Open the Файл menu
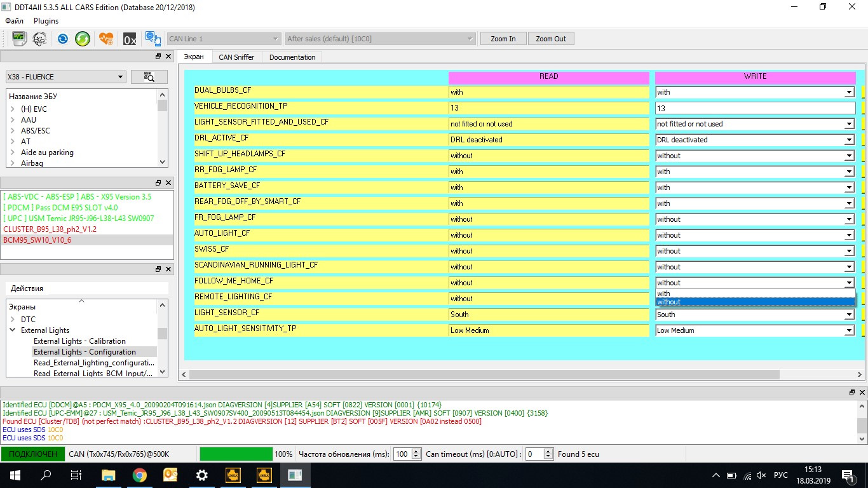This screenshot has width=868, height=488. point(15,21)
